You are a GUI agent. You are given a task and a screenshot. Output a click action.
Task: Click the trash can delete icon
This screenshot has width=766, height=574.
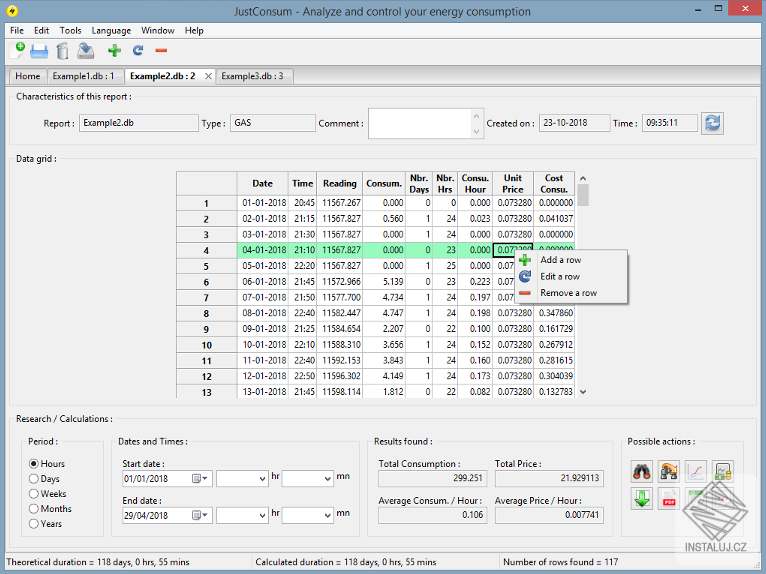63,50
